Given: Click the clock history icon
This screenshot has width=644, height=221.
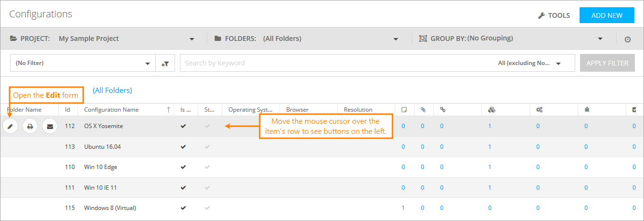Looking at the screenshot, I should tap(628, 39).
